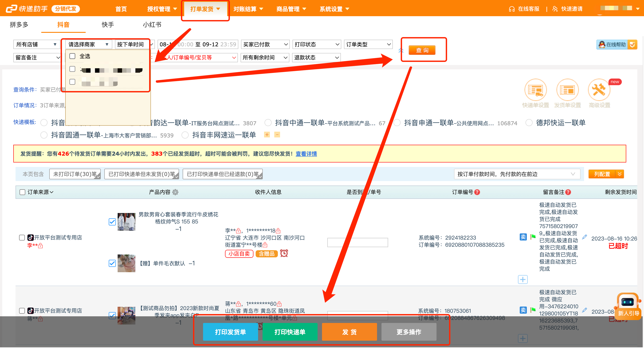Viewport: 644px width, 348px height.
Task: Open sort dropdown 按订单付款时间
Action: [517, 174]
